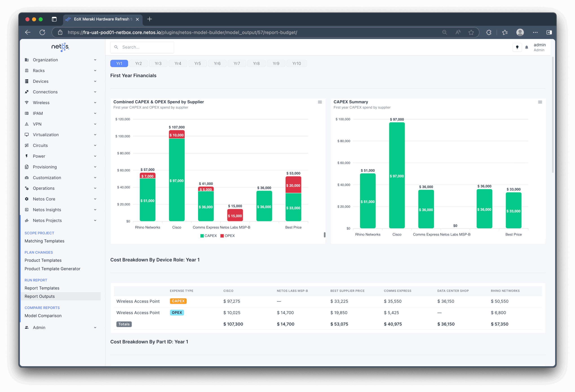Screen dimensions: 575x392
Task: Toggle the CAPEX legend series in chart
Action: [x=208, y=236]
